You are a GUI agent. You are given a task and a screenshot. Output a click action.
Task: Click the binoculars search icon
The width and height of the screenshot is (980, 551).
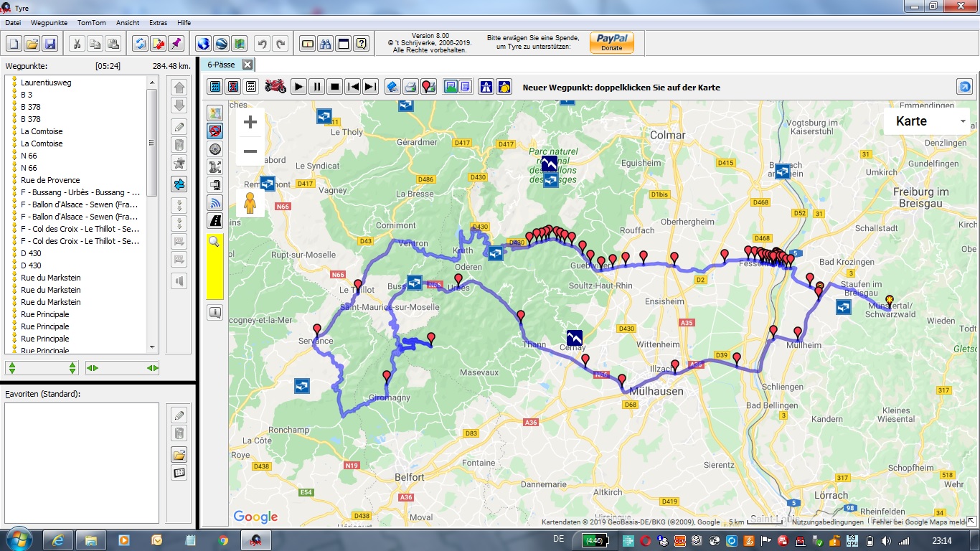325,44
